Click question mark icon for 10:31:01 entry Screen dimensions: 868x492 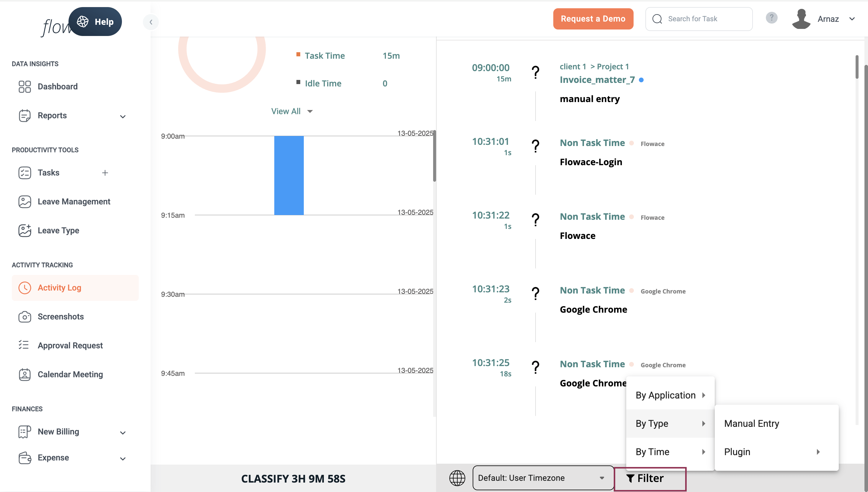(535, 146)
